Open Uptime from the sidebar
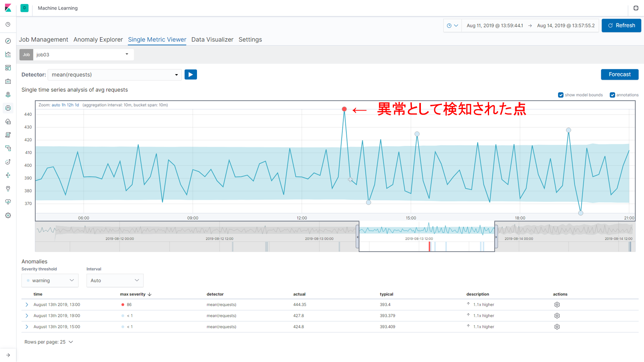The image size is (644, 362). pos(8,162)
